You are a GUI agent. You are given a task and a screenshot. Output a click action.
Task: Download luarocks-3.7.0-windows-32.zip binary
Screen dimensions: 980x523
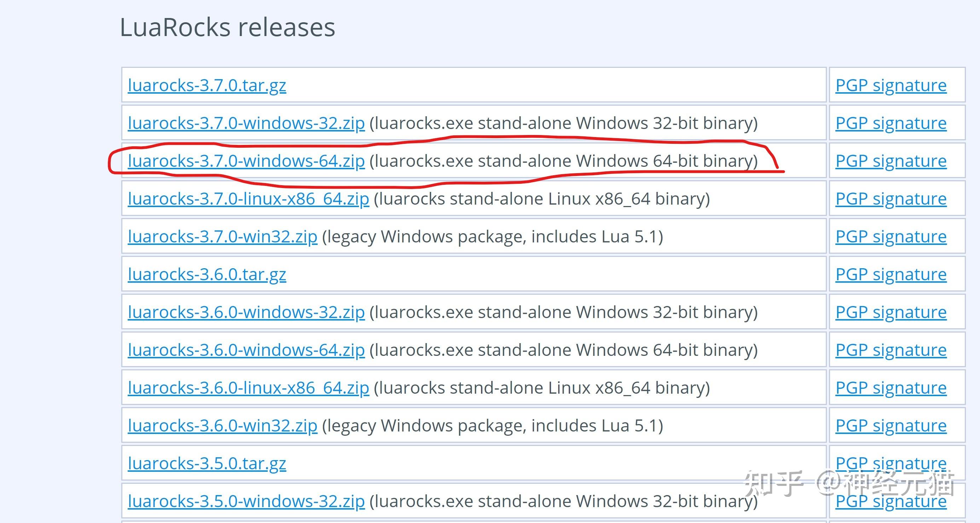coord(246,123)
